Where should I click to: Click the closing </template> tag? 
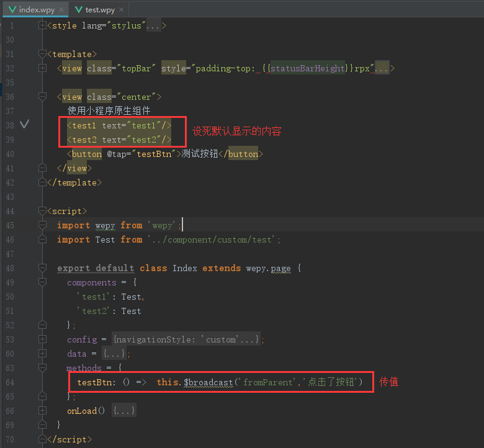(74, 182)
